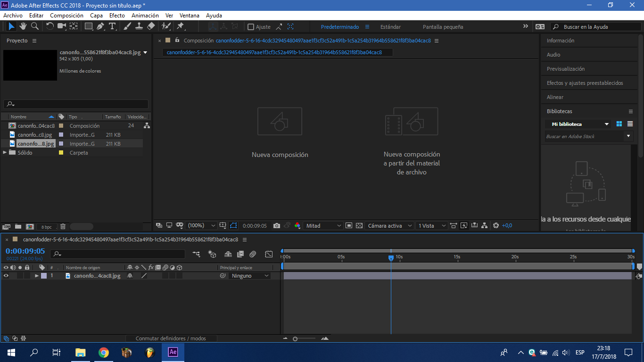Screen dimensions: 644x362
Task: Open the Composición menu
Action: click(66, 16)
